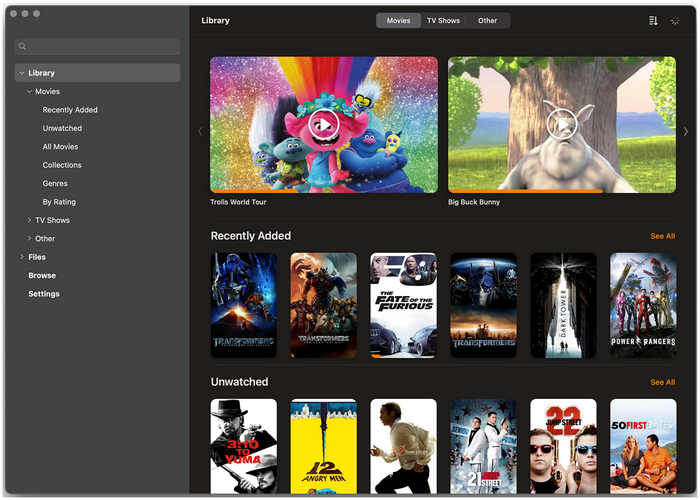
Task: Select the Movies segmented tab
Action: point(398,20)
